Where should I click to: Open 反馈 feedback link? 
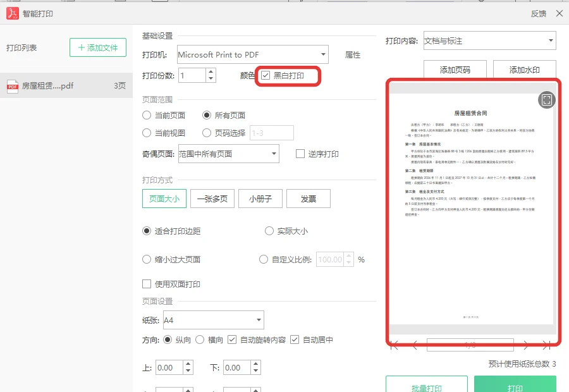pos(539,13)
